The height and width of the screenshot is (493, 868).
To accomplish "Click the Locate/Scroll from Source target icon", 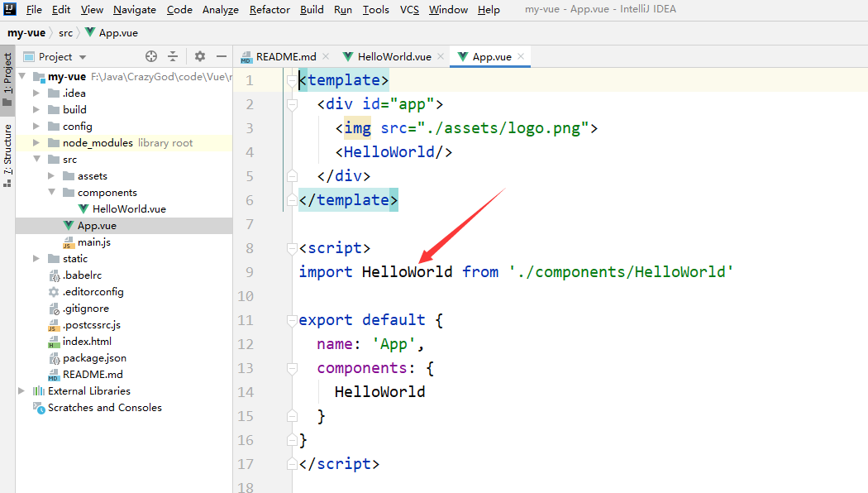I will tap(151, 56).
